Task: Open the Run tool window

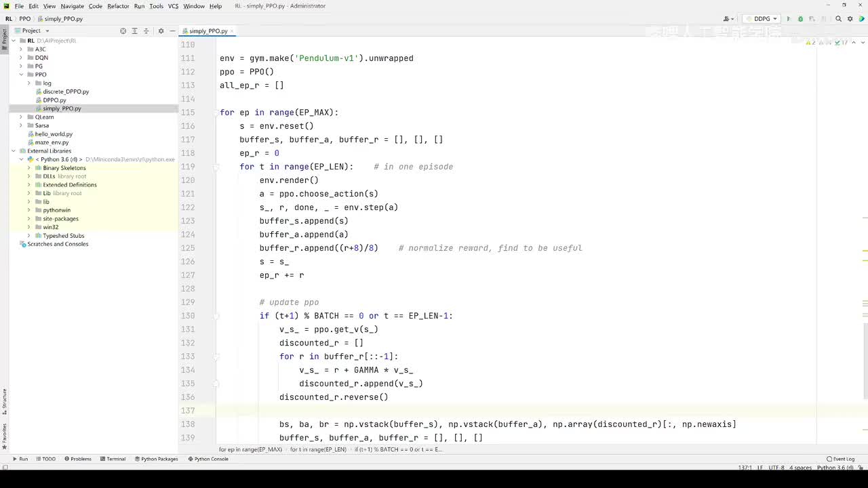Action: [20, 459]
